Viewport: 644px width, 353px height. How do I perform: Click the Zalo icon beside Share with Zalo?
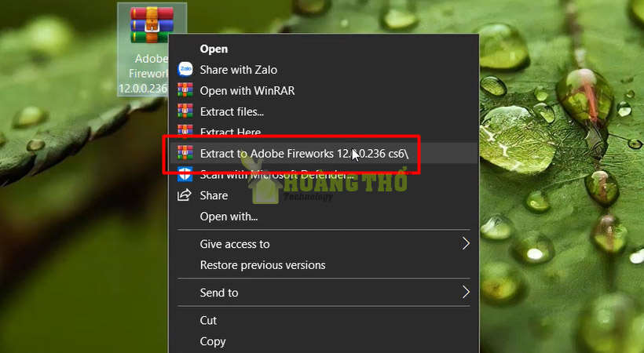185,69
